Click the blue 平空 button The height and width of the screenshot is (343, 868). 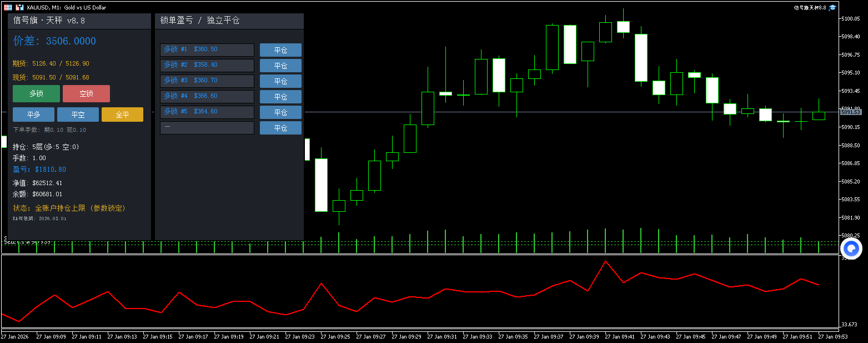[x=78, y=115]
